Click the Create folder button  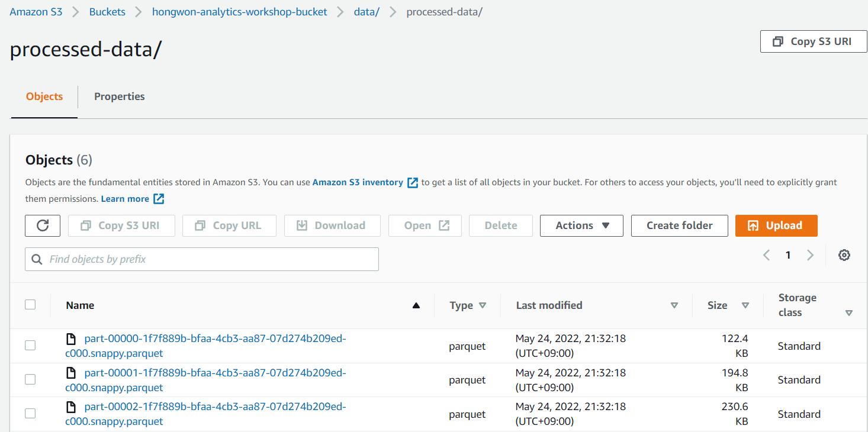point(680,225)
